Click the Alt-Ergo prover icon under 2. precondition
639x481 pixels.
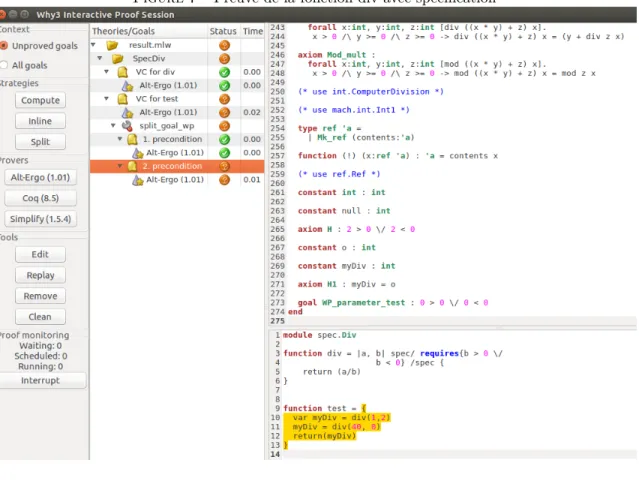138,180
